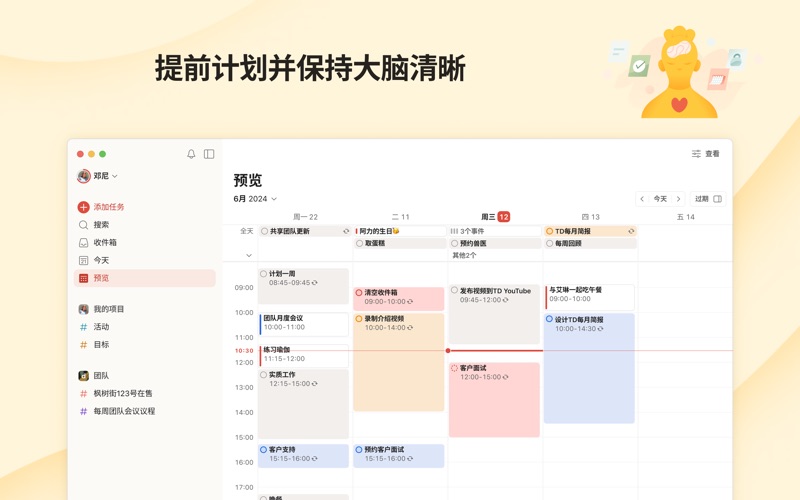Open 6月 2024 month picker

click(x=255, y=199)
